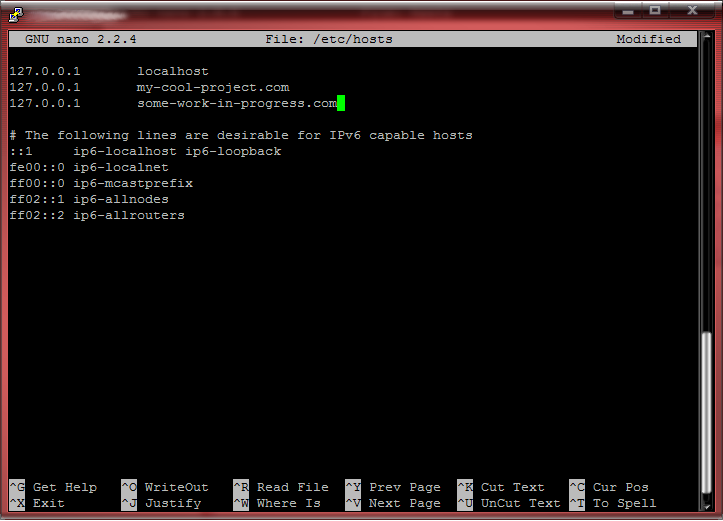
Task: Click the localhost entry on first line
Action: pyautogui.click(x=173, y=71)
